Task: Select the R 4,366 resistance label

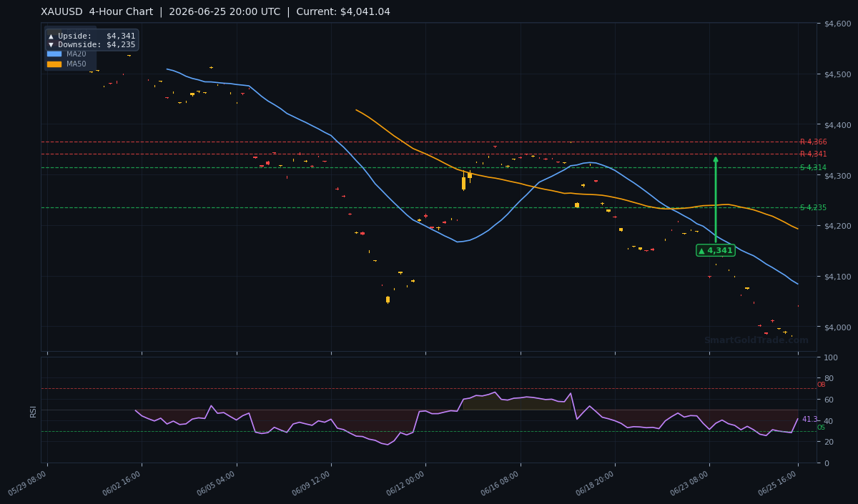Action: click(x=813, y=142)
